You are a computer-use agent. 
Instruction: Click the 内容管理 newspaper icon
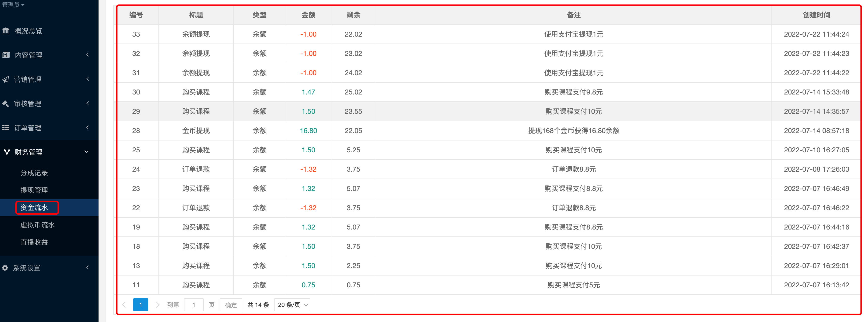click(x=6, y=55)
